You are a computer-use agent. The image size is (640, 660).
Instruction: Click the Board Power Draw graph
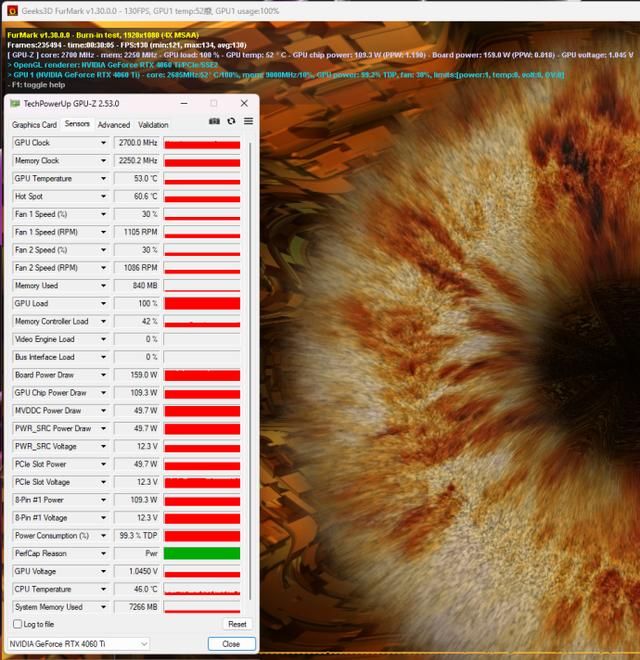coord(202,375)
